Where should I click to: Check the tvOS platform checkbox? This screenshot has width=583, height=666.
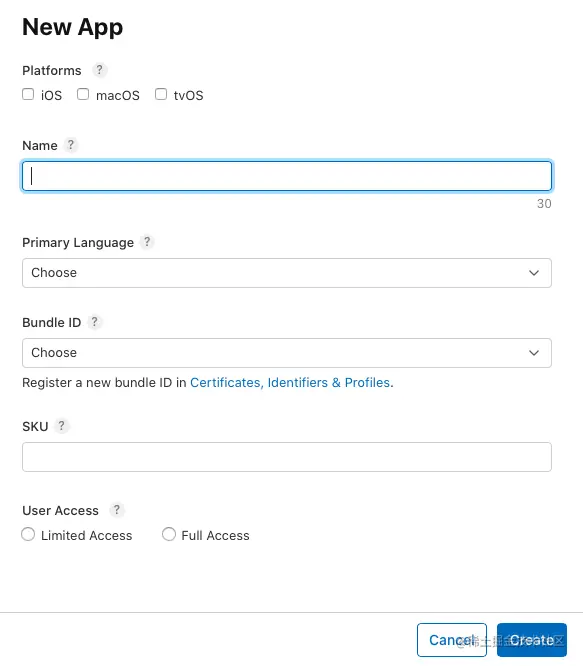[161, 94]
